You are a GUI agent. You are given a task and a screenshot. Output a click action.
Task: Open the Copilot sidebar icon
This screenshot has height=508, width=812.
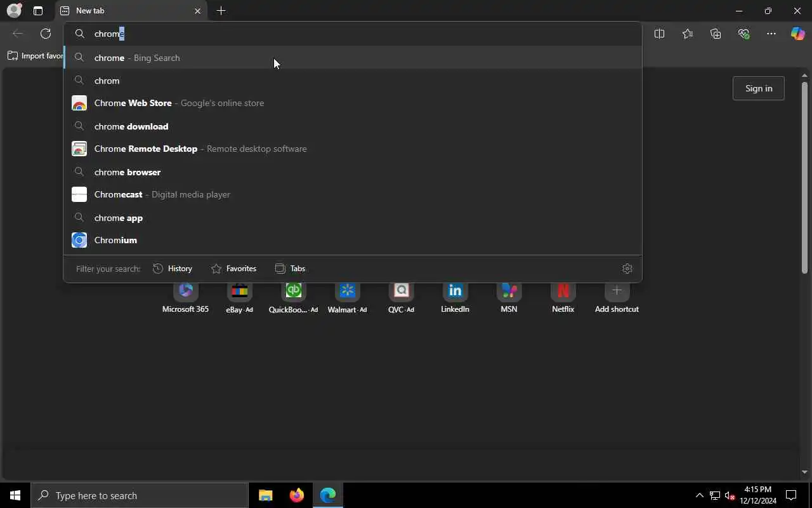(797, 34)
